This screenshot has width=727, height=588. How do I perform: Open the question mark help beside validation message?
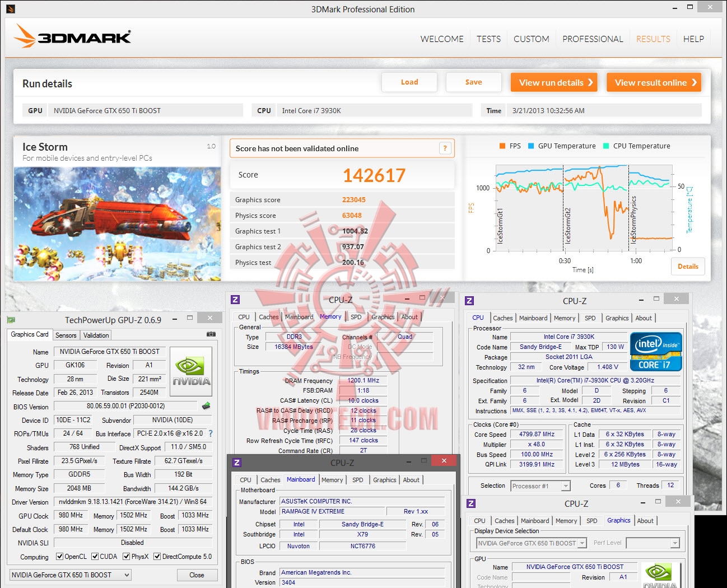click(445, 148)
